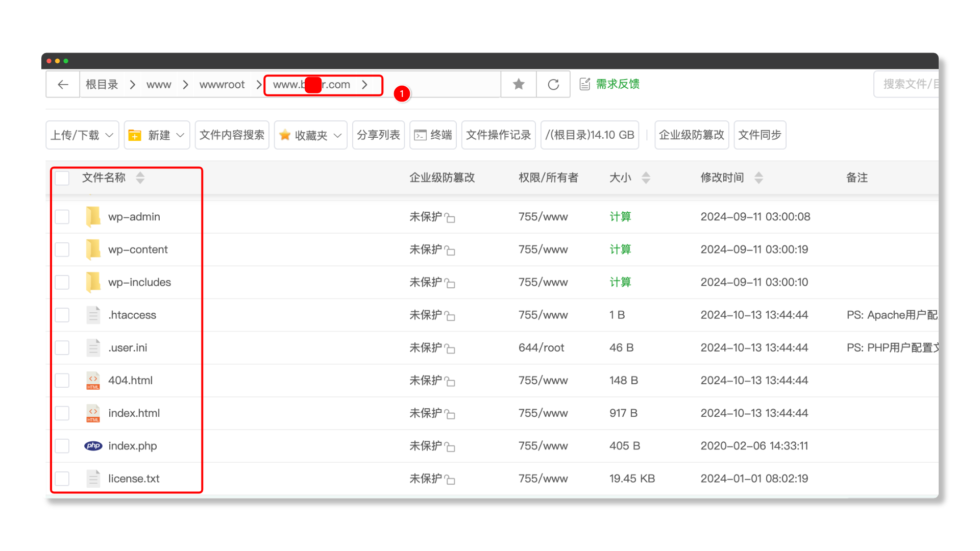The image size is (980, 551).
Task: Sort by size arrows
Action: 646,178
